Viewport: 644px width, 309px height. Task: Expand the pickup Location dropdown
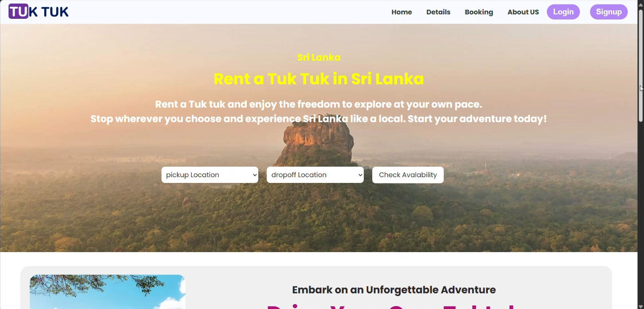point(210,175)
